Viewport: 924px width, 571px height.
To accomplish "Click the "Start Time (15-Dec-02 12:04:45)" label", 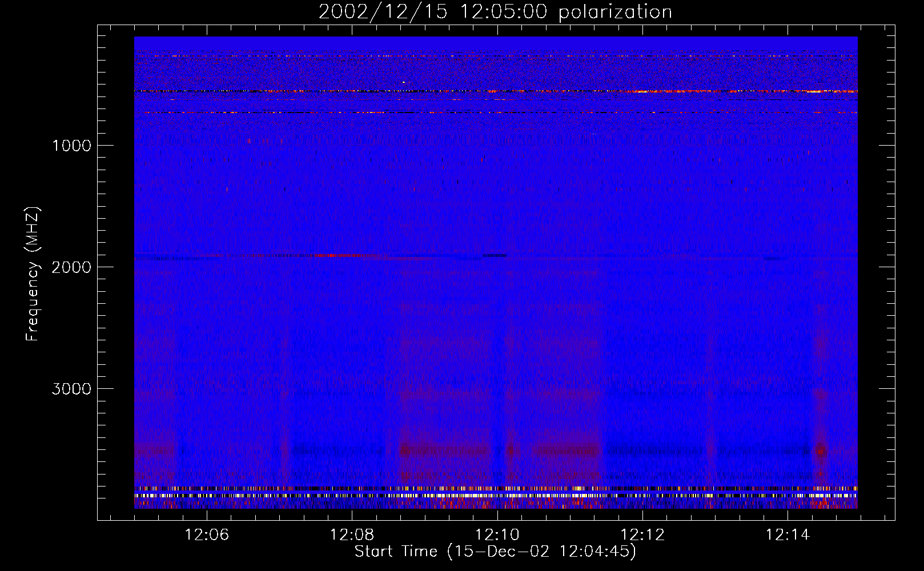I will 495,552.
